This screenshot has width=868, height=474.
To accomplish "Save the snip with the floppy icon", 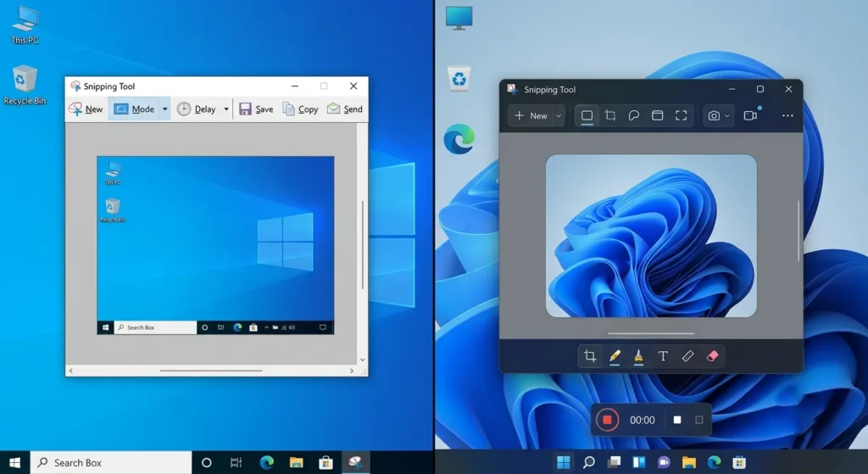I will (x=256, y=109).
